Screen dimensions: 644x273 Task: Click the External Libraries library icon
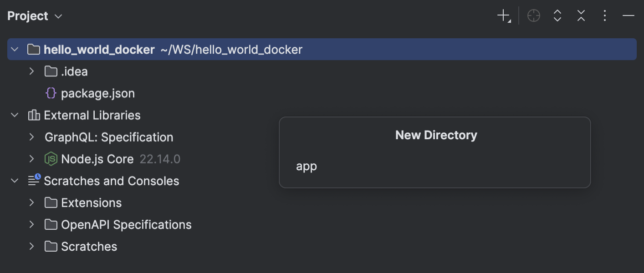coord(33,115)
